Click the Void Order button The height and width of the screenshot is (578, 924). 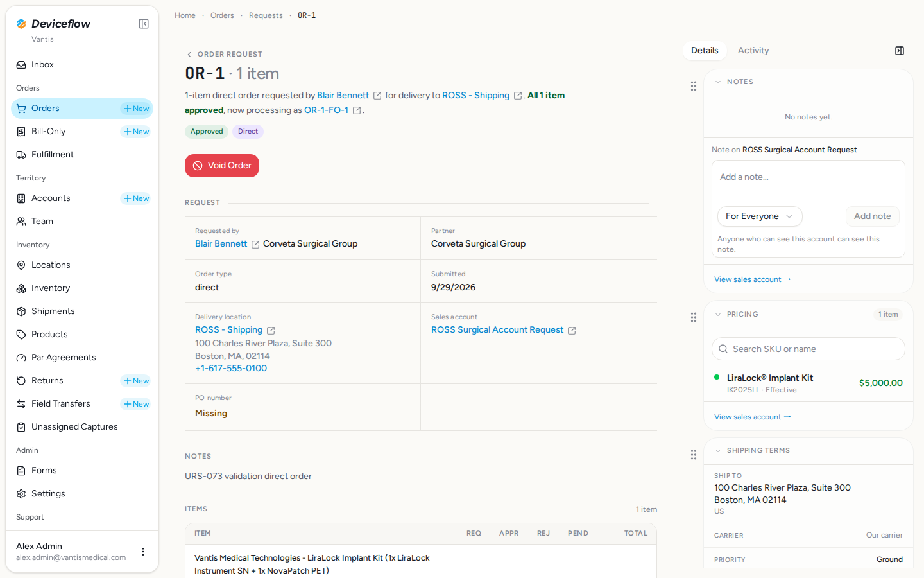pos(222,166)
